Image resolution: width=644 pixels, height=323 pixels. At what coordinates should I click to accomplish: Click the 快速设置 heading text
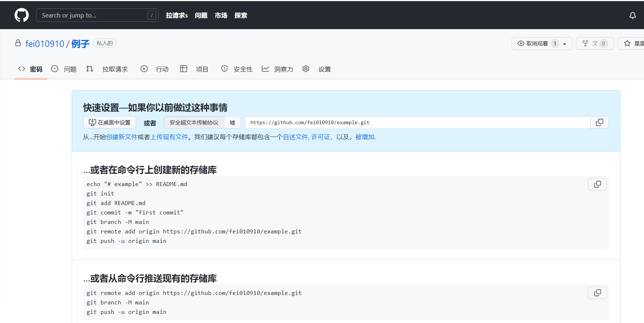click(x=155, y=107)
